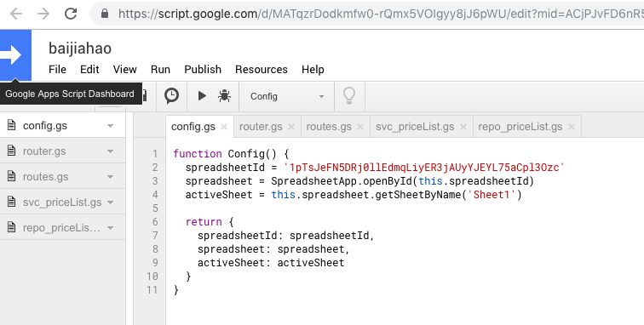Start debugging with the bug icon
644x325 pixels.
click(x=224, y=96)
